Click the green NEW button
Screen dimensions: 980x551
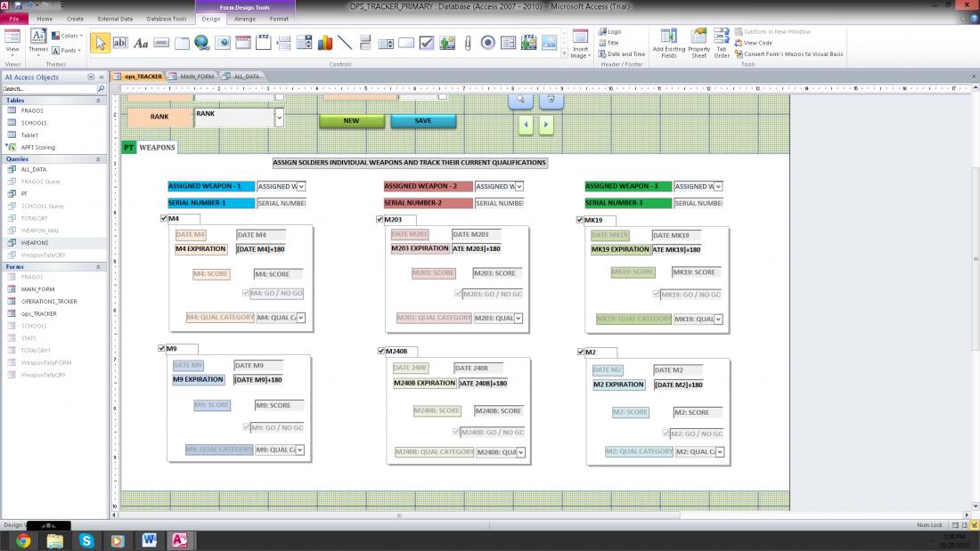(x=351, y=120)
